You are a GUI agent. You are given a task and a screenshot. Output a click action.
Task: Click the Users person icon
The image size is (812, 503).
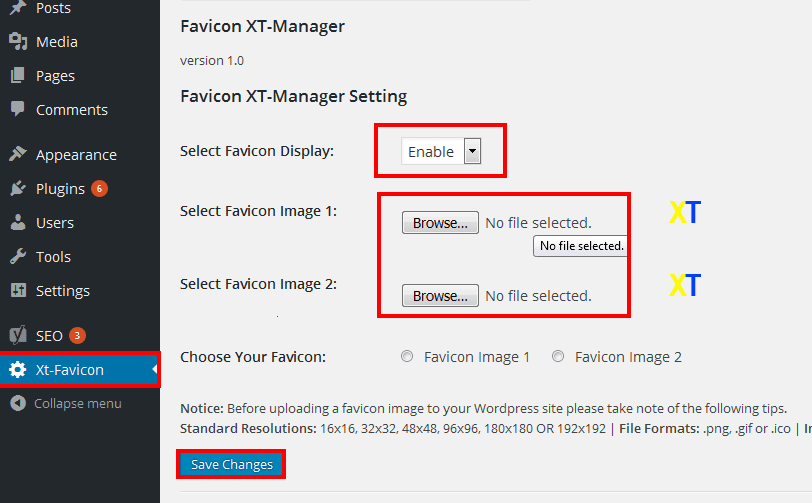pyautogui.click(x=17, y=223)
